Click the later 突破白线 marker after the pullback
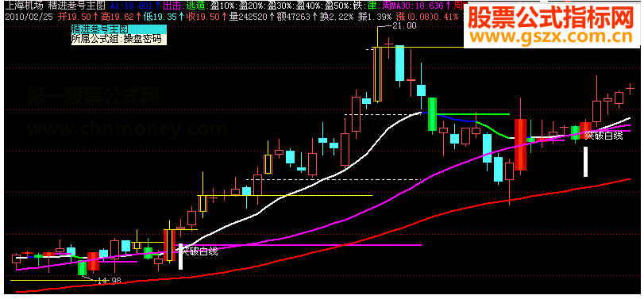The width and height of the screenshot is (644, 299). tap(604, 135)
